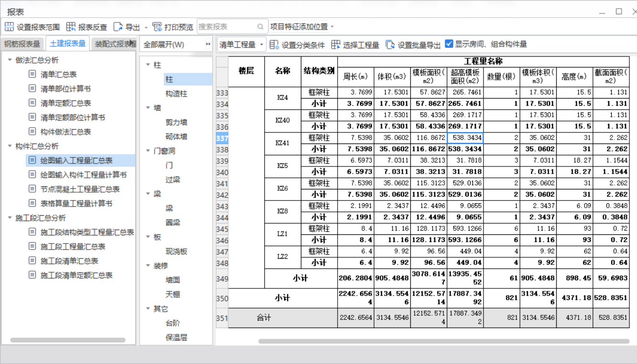Click document icon beside 施工段清单汇总表
The width and height of the screenshot is (637, 364).
click(x=32, y=261)
